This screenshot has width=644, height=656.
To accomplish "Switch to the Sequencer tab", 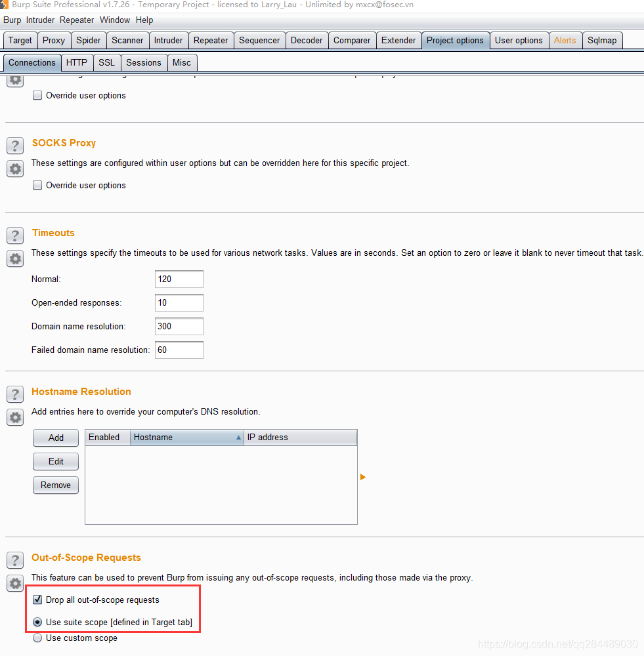I will pyautogui.click(x=259, y=40).
